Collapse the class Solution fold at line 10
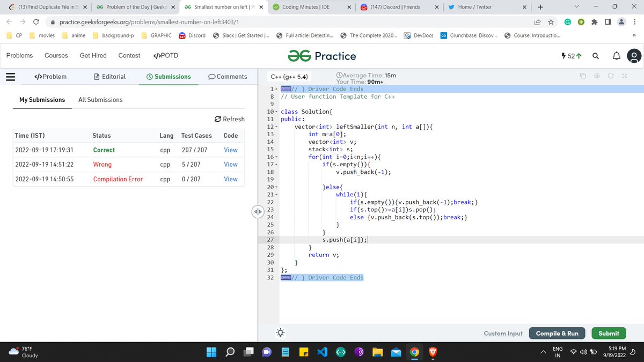The height and width of the screenshot is (362, 644). (x=276, y=112)
